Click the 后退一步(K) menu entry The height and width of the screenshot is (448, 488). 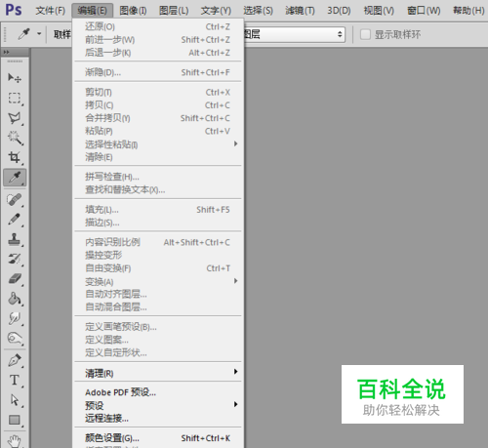pos(158,53)
